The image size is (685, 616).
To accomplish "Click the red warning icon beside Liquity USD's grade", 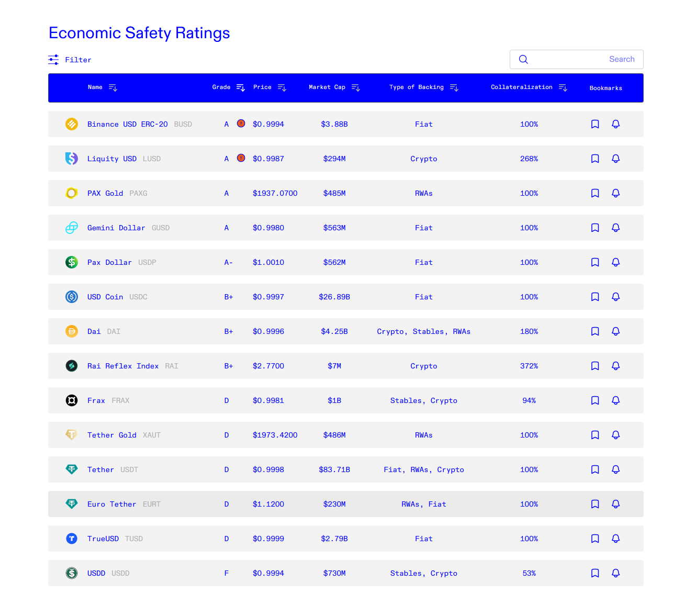I will (x=241, y=158).
